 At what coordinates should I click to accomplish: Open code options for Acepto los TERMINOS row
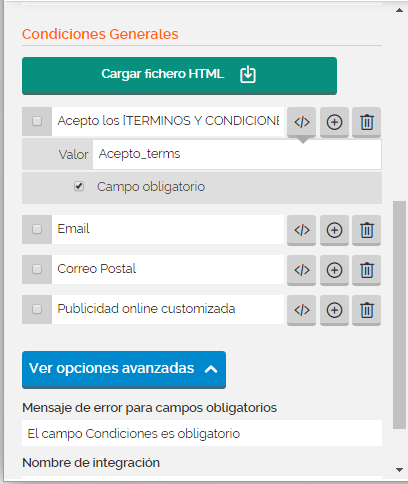point(301,122)
